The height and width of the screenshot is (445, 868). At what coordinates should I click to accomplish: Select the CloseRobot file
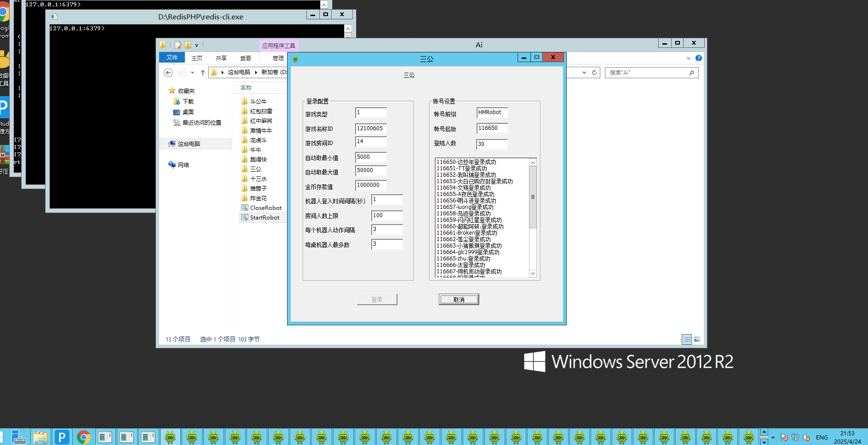click(265, 208)
